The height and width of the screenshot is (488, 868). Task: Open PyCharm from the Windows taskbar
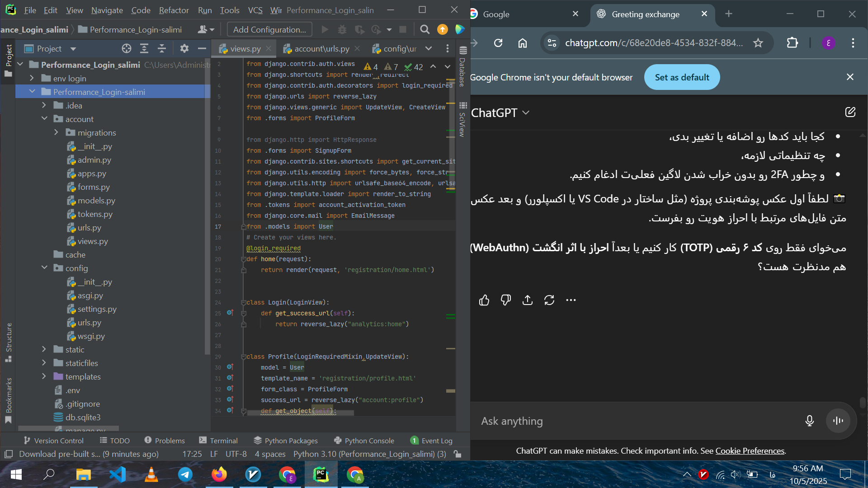pos(321,474)
